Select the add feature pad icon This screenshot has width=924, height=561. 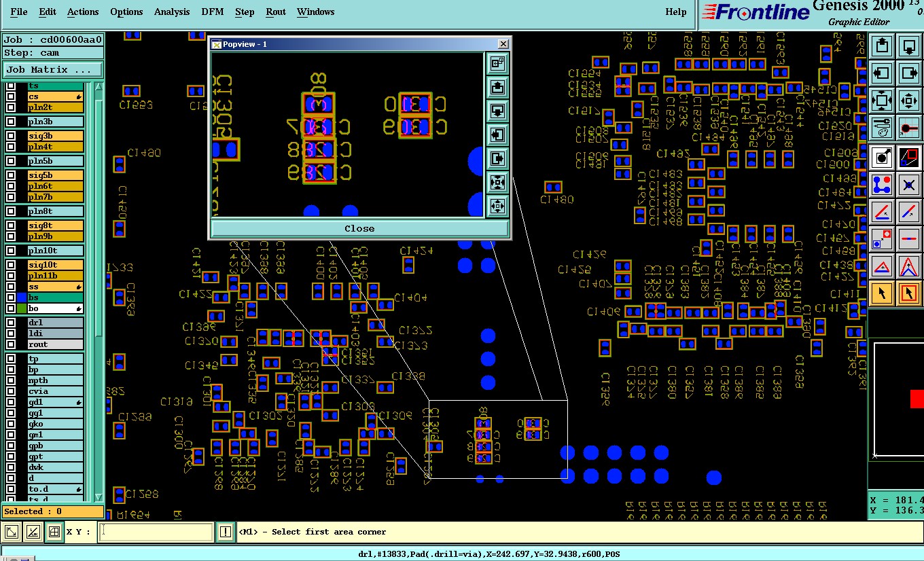(882, 158)
